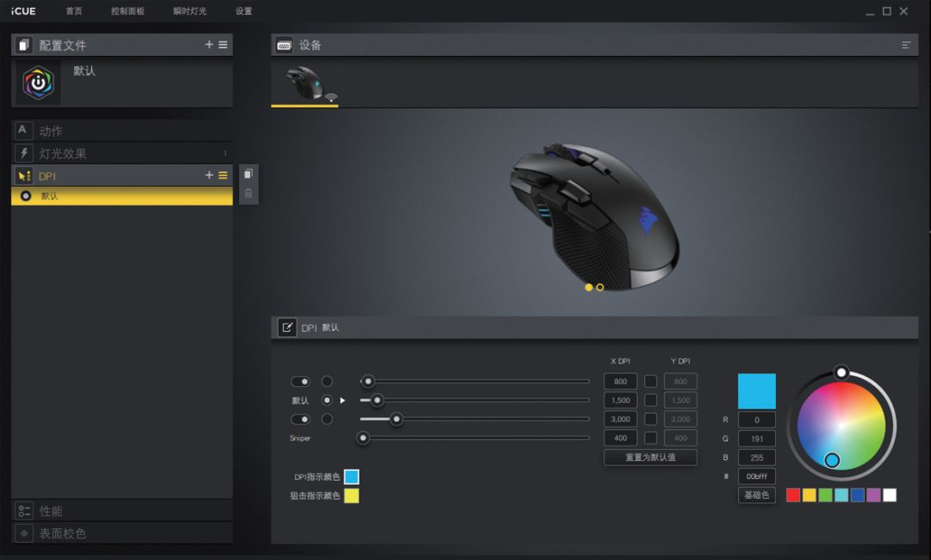
Task: Check the XY split box for 1,500 DPI
Action: (651, 401)
